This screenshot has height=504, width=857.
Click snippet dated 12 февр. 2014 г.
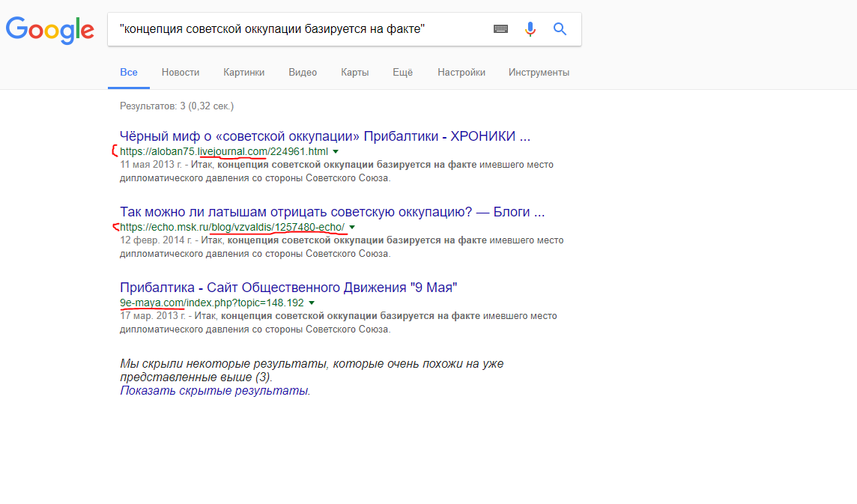[x=342, y=246]
